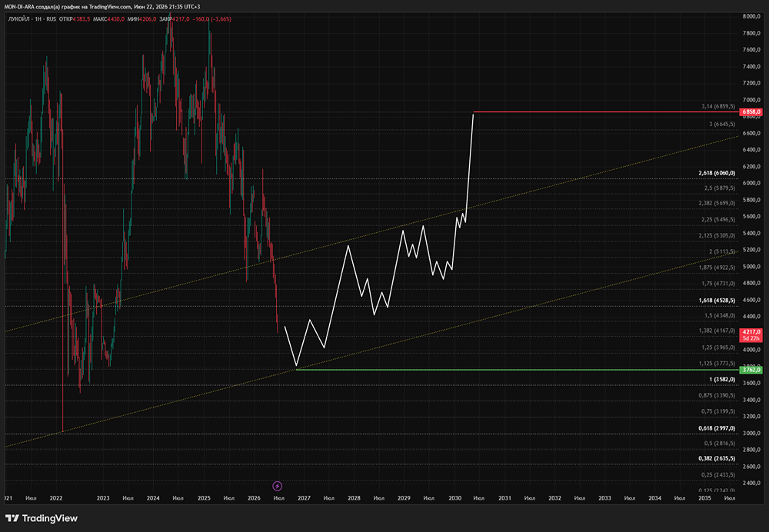Click the 2400,0 price axis label

click(x=751, y=483)
